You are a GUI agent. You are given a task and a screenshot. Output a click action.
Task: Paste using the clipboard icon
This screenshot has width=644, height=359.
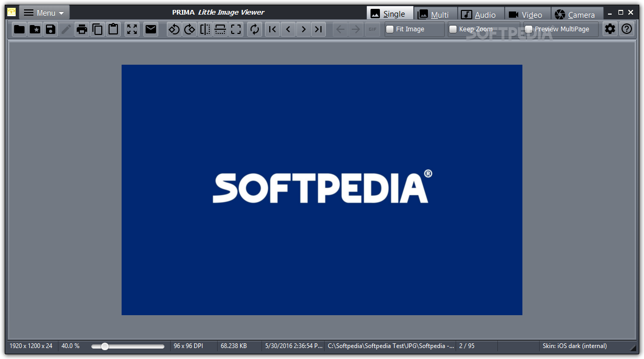pyautogui.click(x=113, y=29)
